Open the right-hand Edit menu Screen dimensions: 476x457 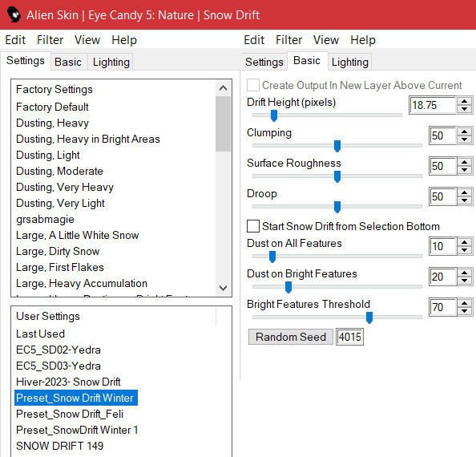[x=254, y=40]
